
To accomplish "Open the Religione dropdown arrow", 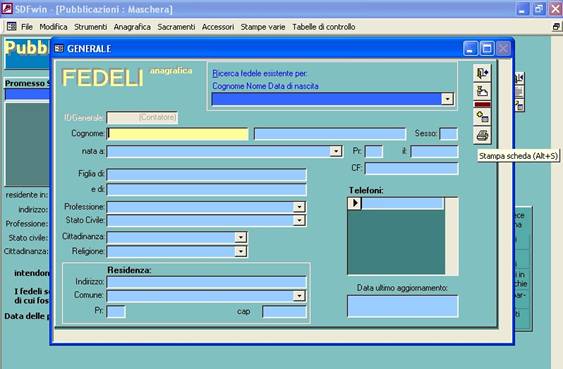I will (240, 251).
